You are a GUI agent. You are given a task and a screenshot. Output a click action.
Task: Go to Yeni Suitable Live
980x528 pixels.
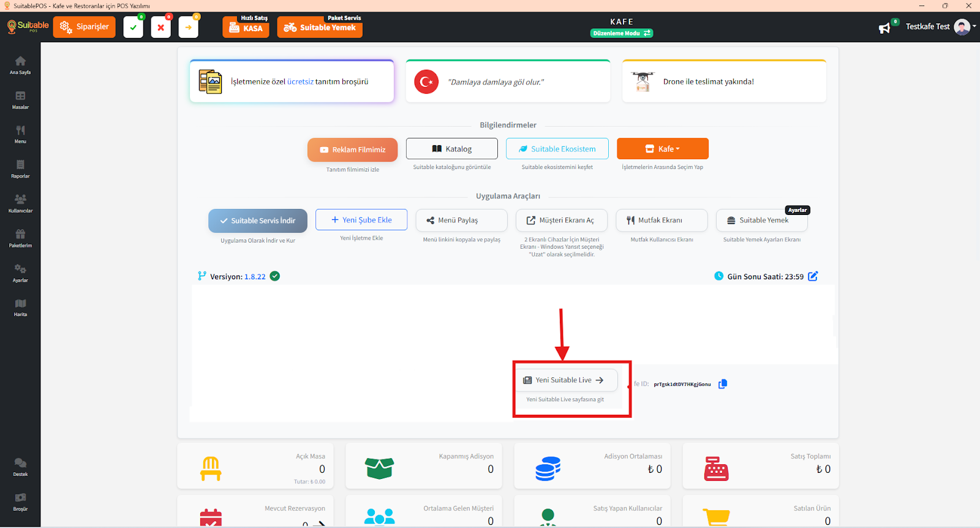[x=566, y=380]
